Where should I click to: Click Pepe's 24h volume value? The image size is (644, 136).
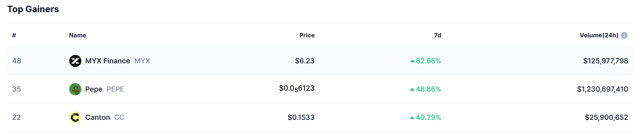602,89
